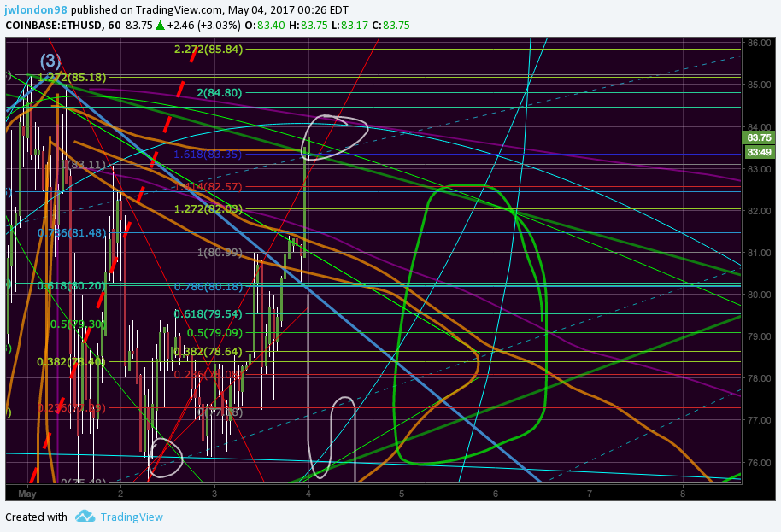The width and height of the screenshot is (781, 532).
Task: Click the 2.272(85.84) Fibonacci label
Action: pos(208,49)
